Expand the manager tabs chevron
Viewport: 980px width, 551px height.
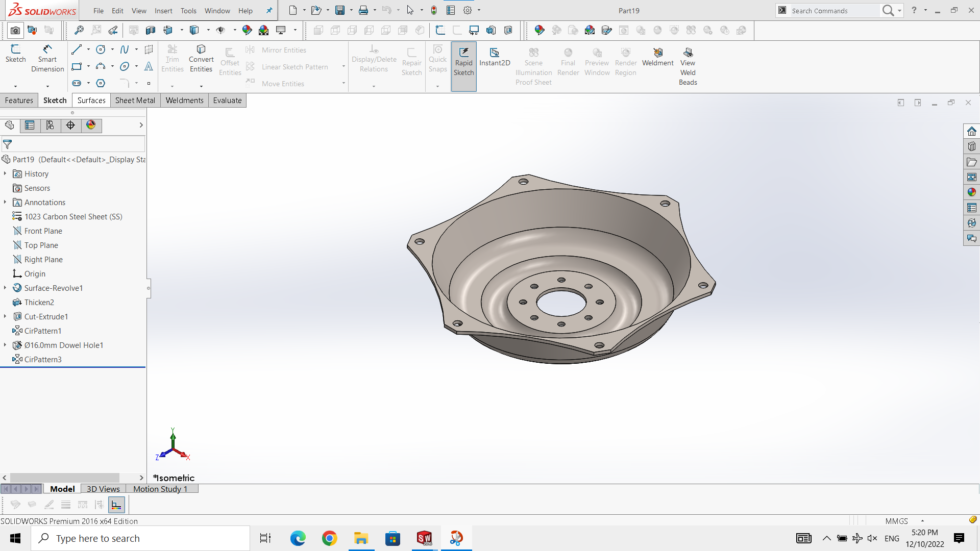tap(141, 126)
